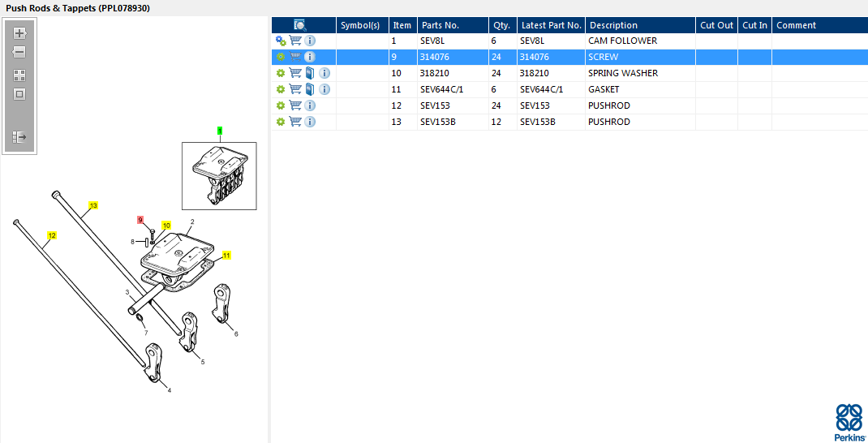Click the gear icon for SCREW row

coord(281,57)
